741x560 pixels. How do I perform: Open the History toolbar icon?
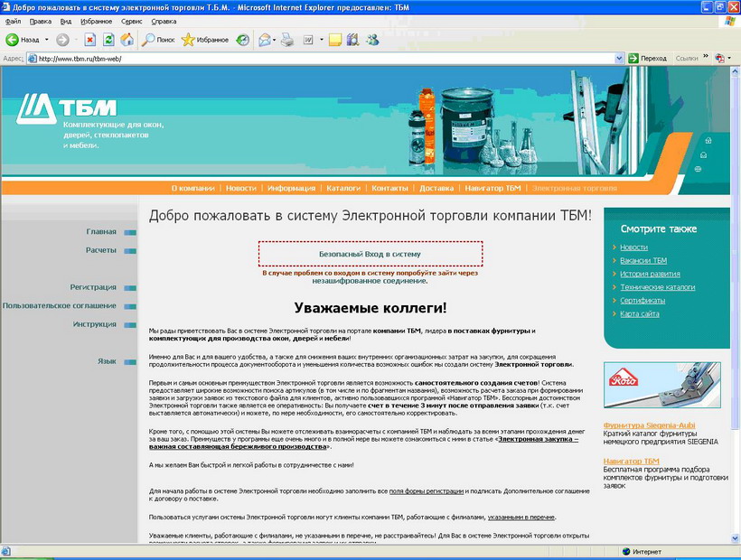[243, 40]
